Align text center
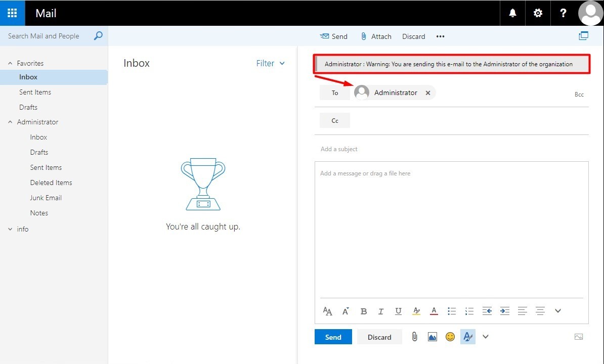604x364 pixels. 540,311
